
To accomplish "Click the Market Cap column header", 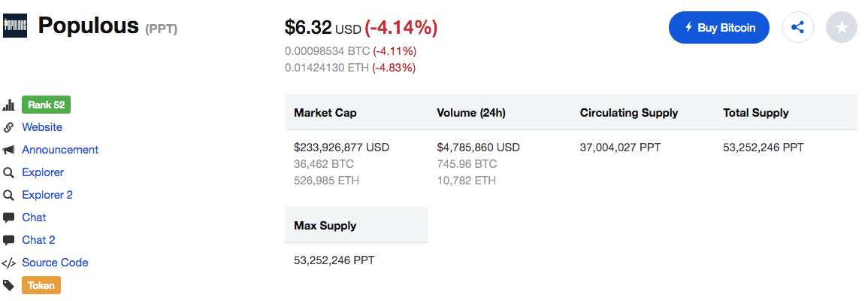I will point(325,113).
